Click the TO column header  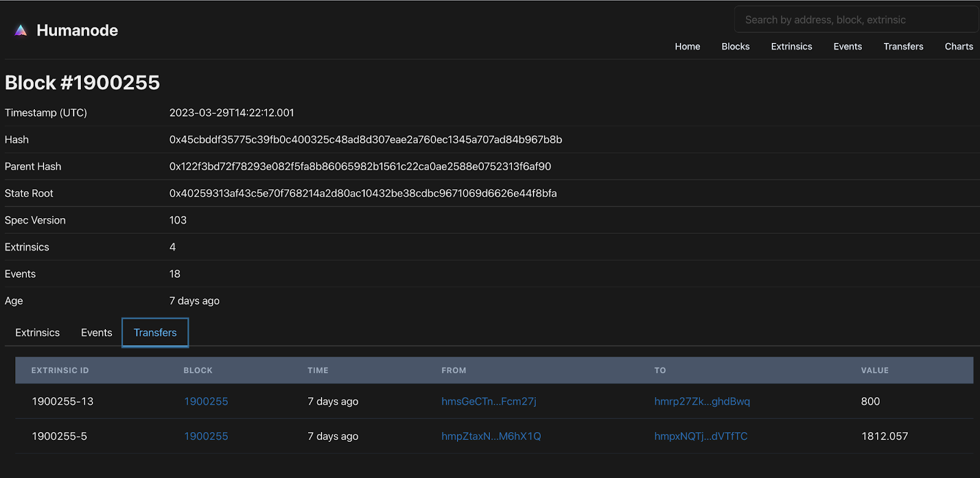[660, 371]
